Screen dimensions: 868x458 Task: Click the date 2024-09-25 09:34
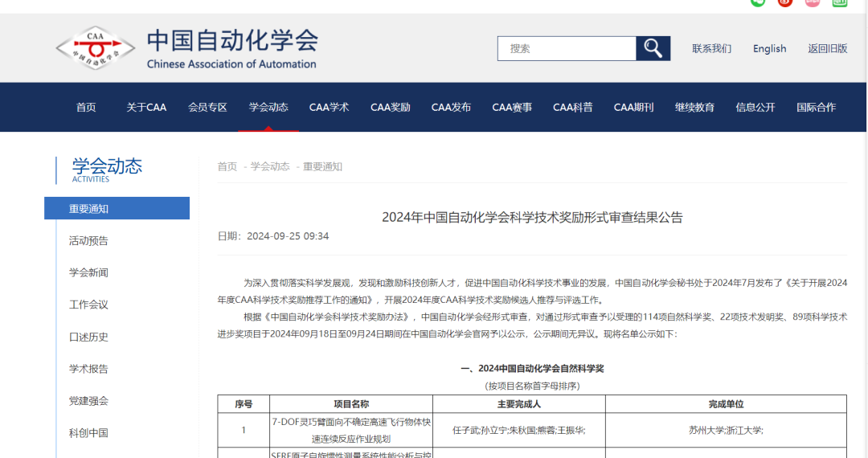tap(288, 236)
